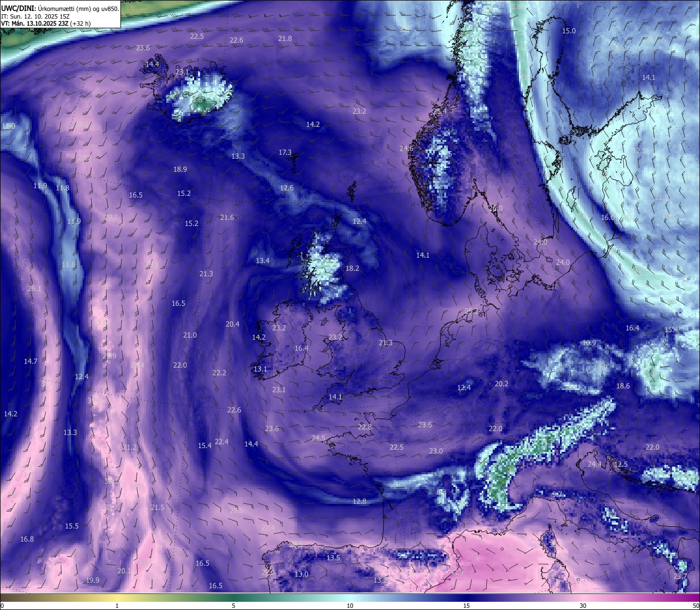The width and height of the screenshot is (700, 610).
Task: Click the '20.4' value label
Action: point(232,324)
